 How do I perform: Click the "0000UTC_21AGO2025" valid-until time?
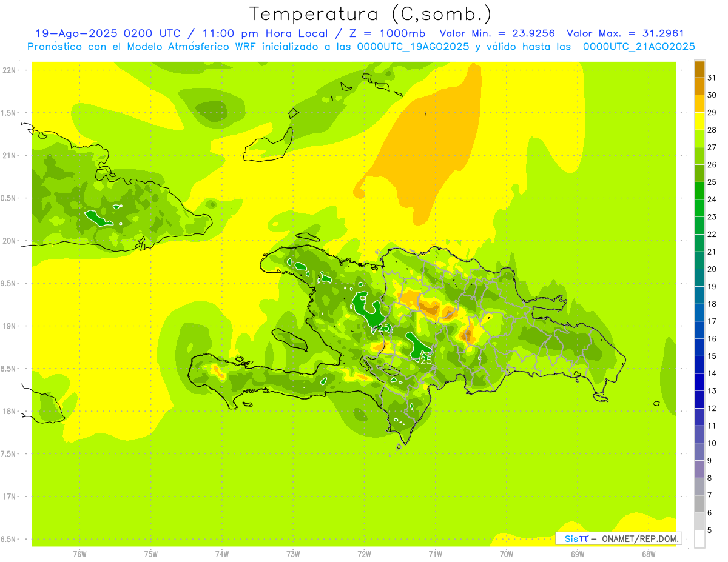[x=639, y=47]
